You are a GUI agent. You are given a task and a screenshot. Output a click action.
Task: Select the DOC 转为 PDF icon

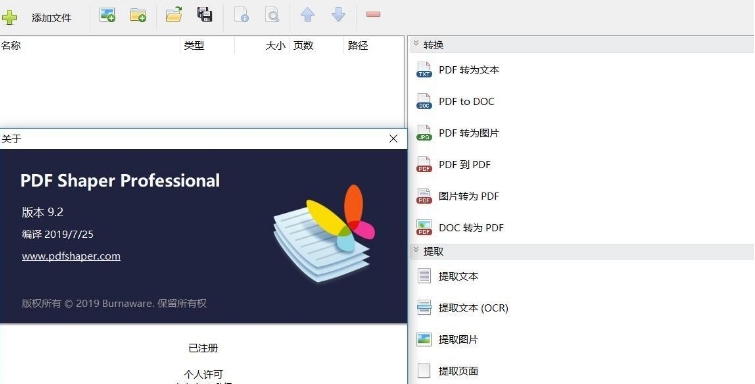pyautogui.click(x=424, y=228)
